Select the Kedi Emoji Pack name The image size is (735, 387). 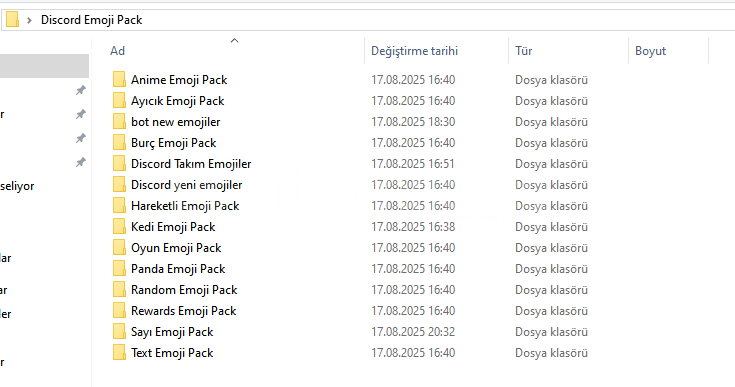click(x=173, y=227)
